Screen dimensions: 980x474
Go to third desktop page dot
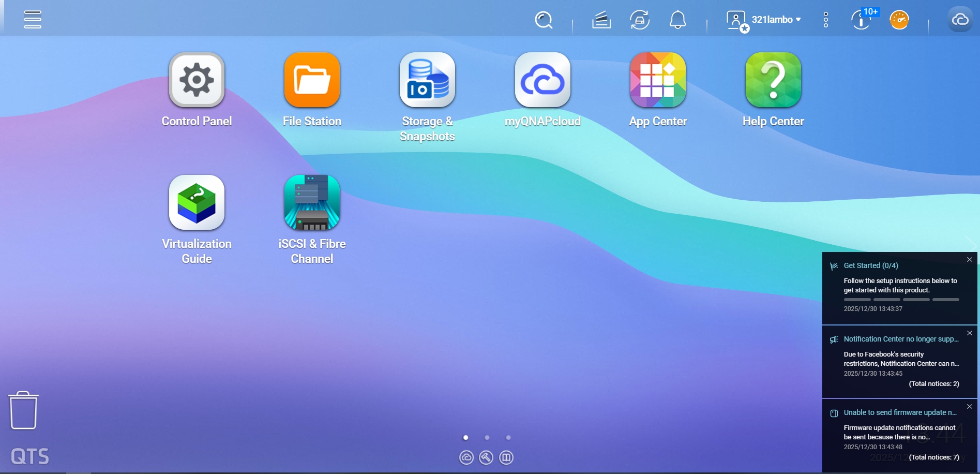pos(508,438)
